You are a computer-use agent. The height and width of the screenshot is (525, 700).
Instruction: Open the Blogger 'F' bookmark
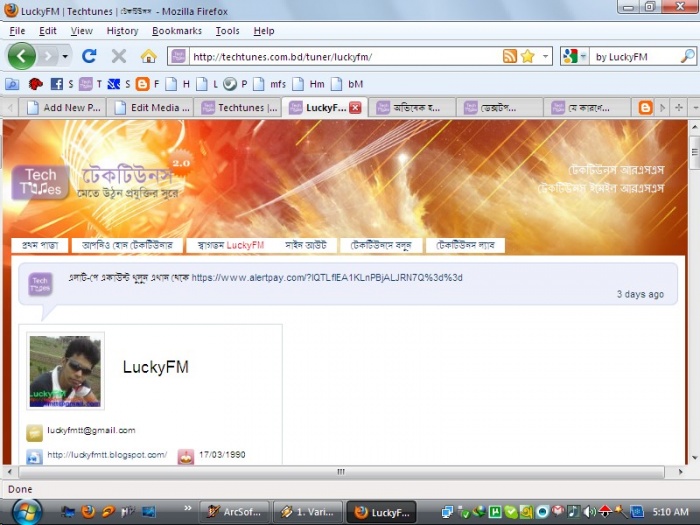click(148, 83)
